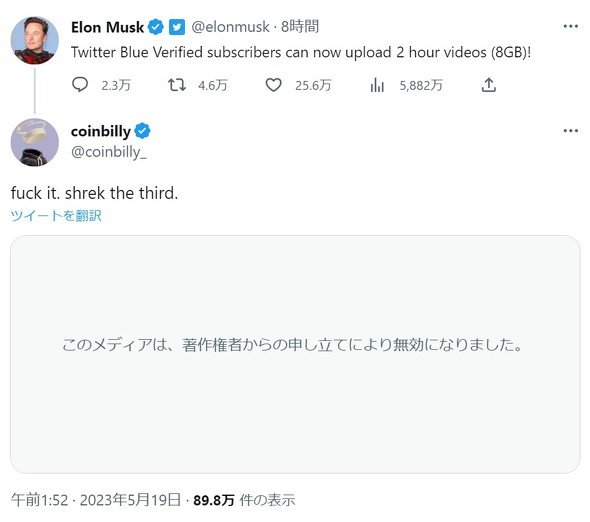This screenshot has height=522, width=590.
Task: Open Elon Musk's profile picture
Action: [x=35, y=40]
